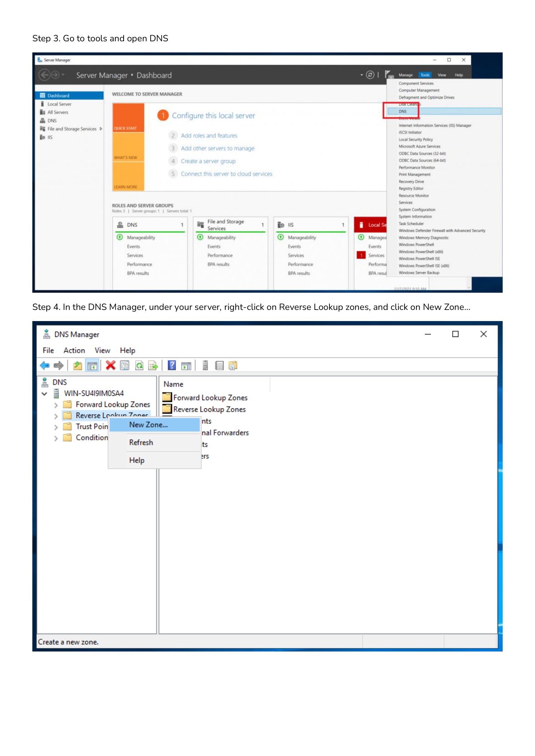
Task: Select Dashboard in Server Manager sidebar
Action: click(x=70, y=96)
